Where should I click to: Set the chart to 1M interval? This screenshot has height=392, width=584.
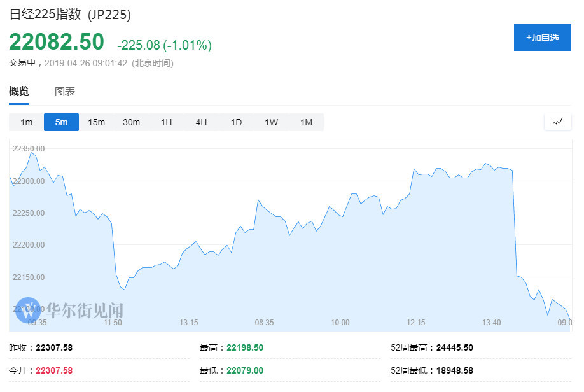click(x=307, y=122)
